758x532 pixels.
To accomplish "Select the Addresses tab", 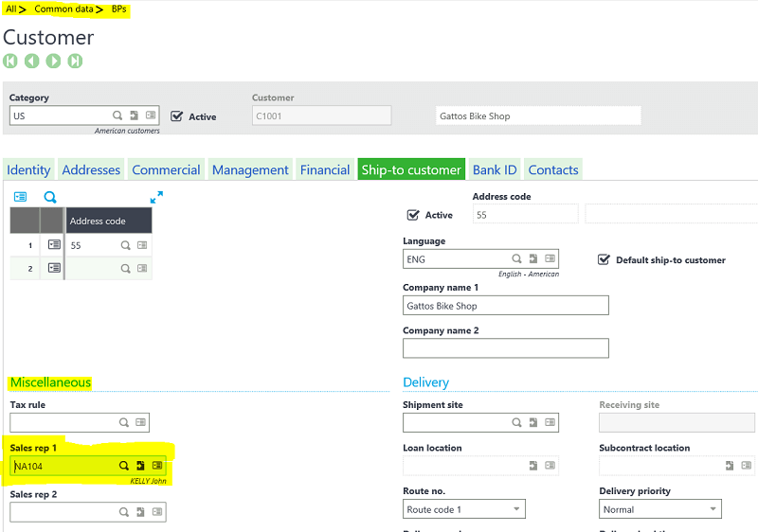I will point(91,169).
